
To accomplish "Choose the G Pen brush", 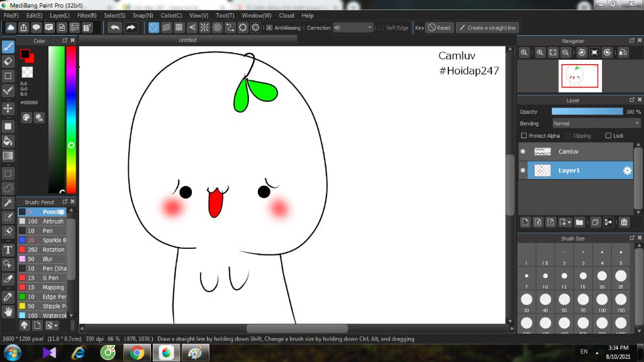I will point(42,278).
